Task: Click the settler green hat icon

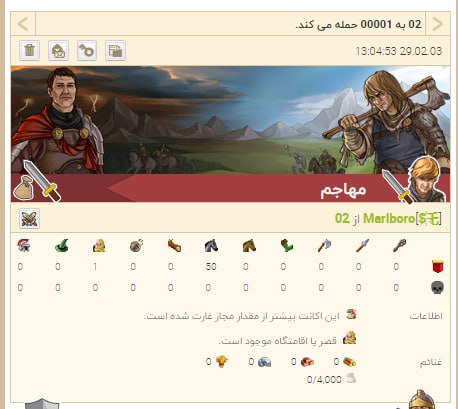Action: tap(61, 246)
